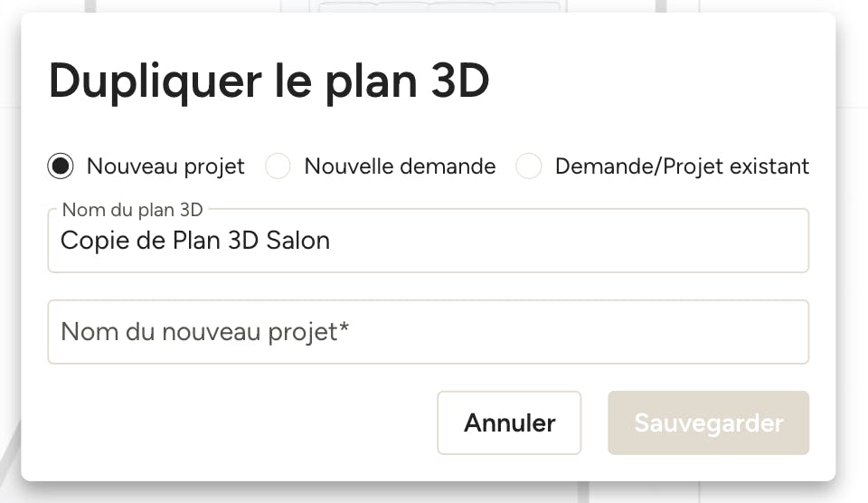
Task: Select the Nouveau projet radio button
Action: pos(61,166)
